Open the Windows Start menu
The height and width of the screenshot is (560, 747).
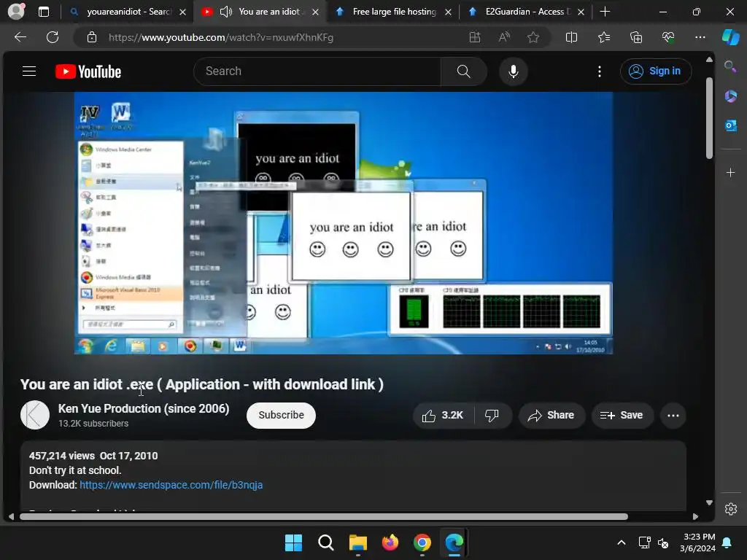293,542
